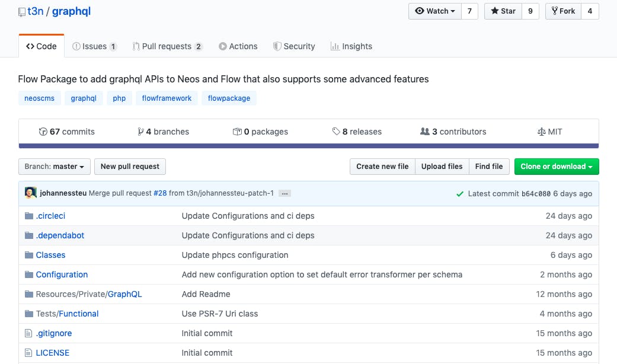Click the folder icon for Classes
This screenshot has height=364, width=617.
pyautogui.click(x=28, y=255)
